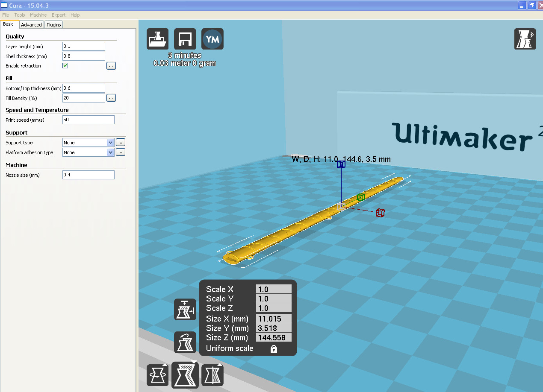
Task: Select the Rotate tool icon
Action: click(157, 375)
